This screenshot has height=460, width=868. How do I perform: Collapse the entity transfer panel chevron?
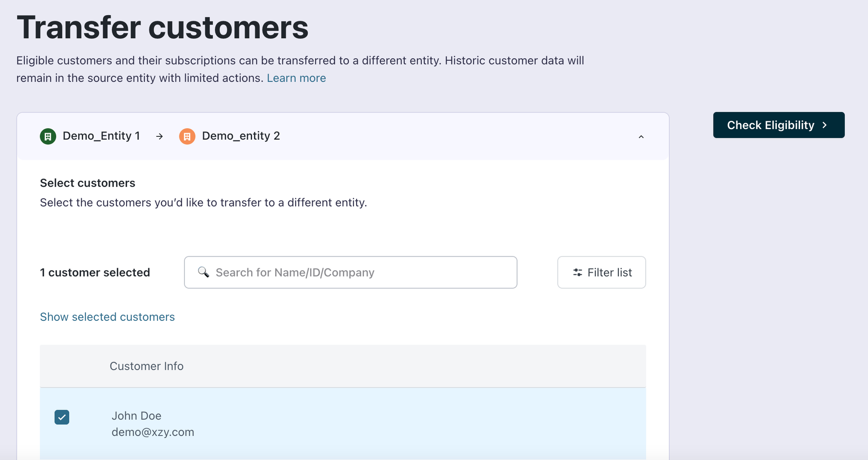pyautogui.click(x=641, y=137)
